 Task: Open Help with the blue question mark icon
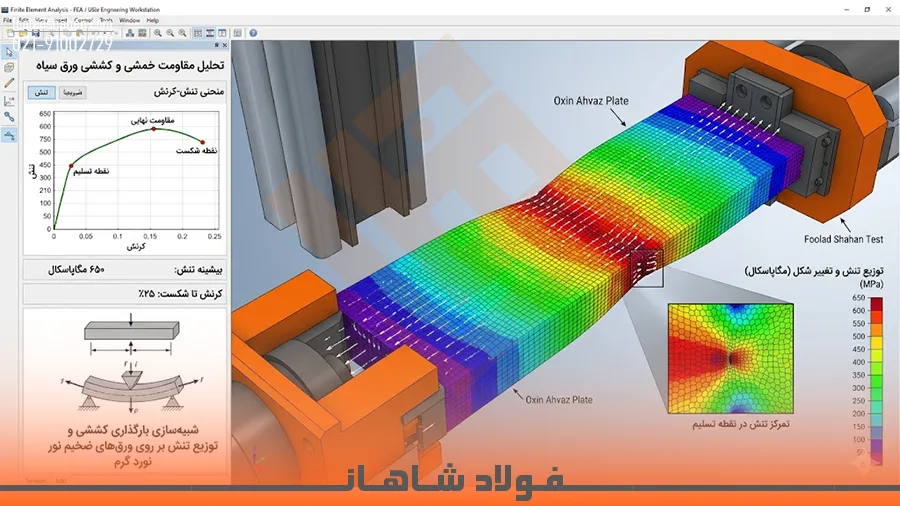pos(253,33)
